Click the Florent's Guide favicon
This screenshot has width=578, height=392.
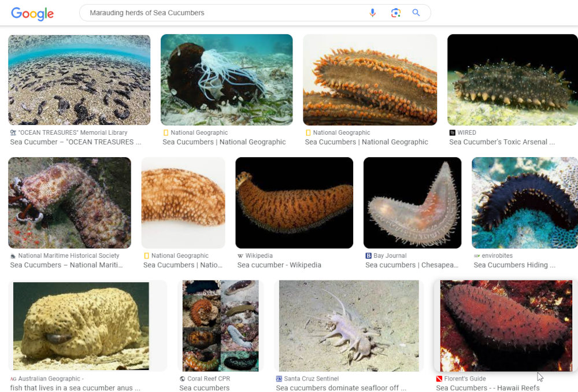click(439, 379)
